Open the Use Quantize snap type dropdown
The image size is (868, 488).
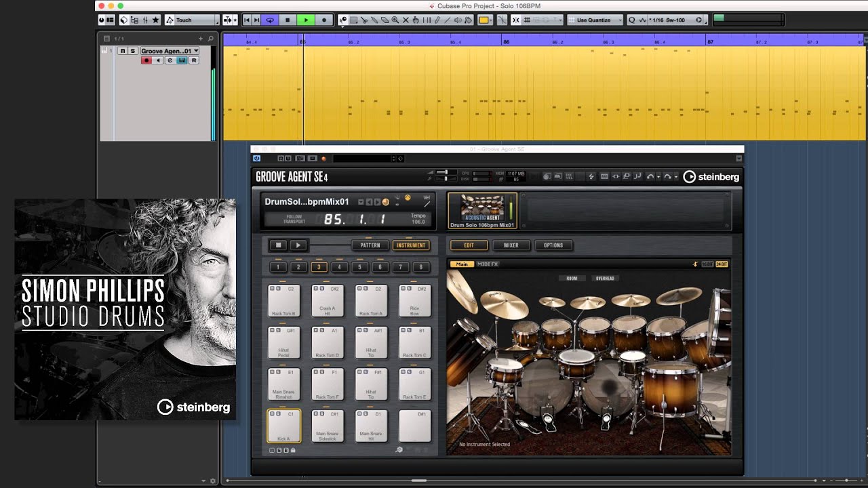pos(595,20)
